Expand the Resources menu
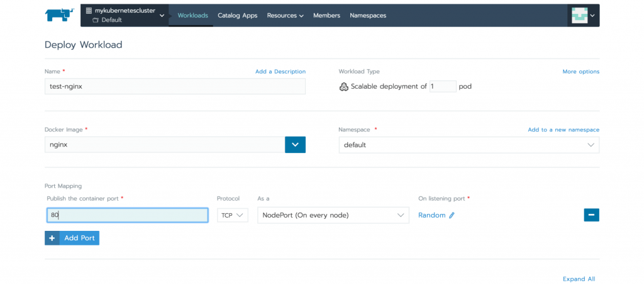The image size is (644, 285). (285, 16)
